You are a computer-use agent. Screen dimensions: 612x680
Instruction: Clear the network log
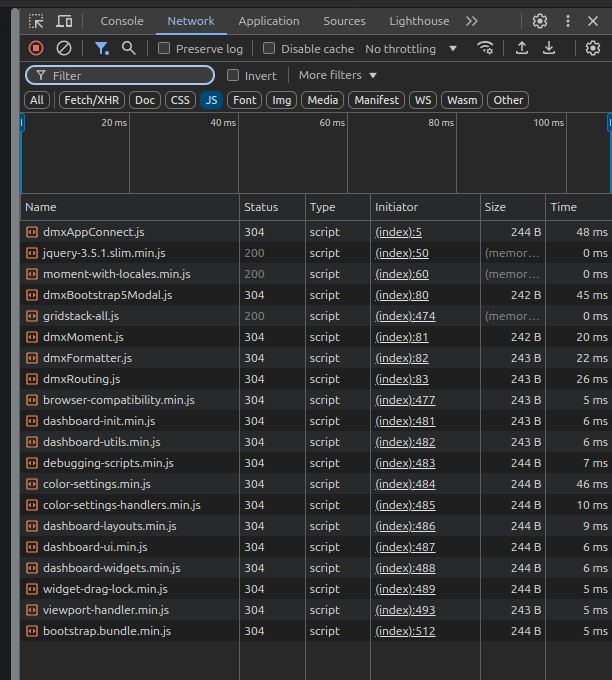[x=64, y=48]
